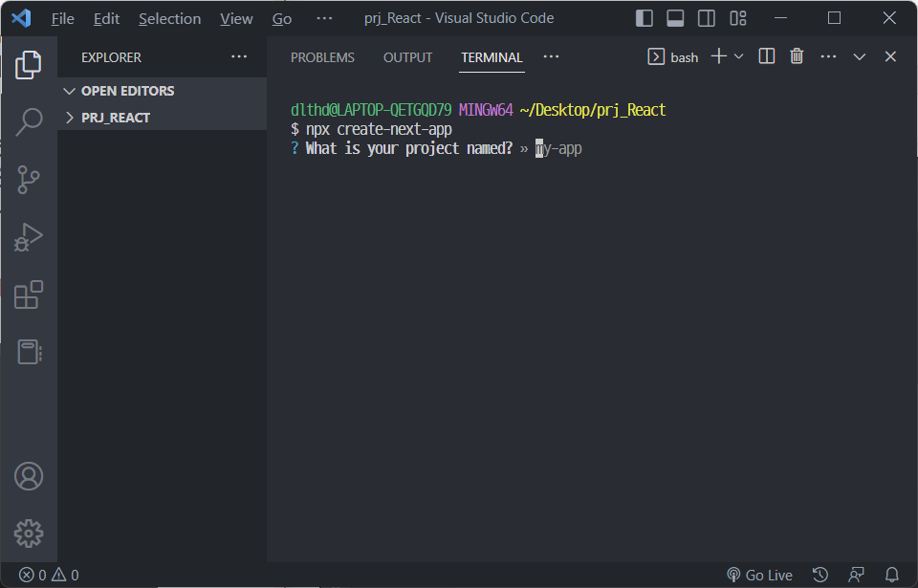Toggle the secondary side bar layout icon
This screenshot has width=918, height=588.
click(x=706, y=18)
